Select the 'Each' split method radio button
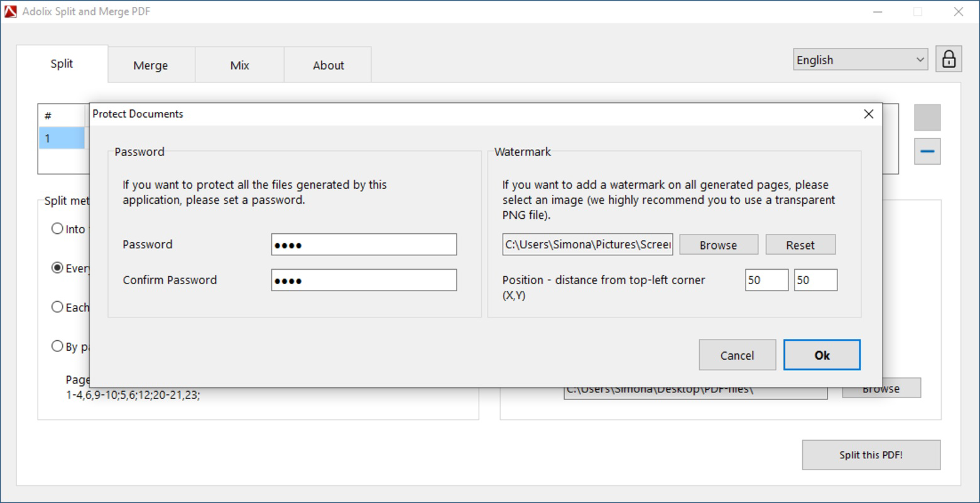The height and width of the screenshot is (503, 980). [57, 307]
